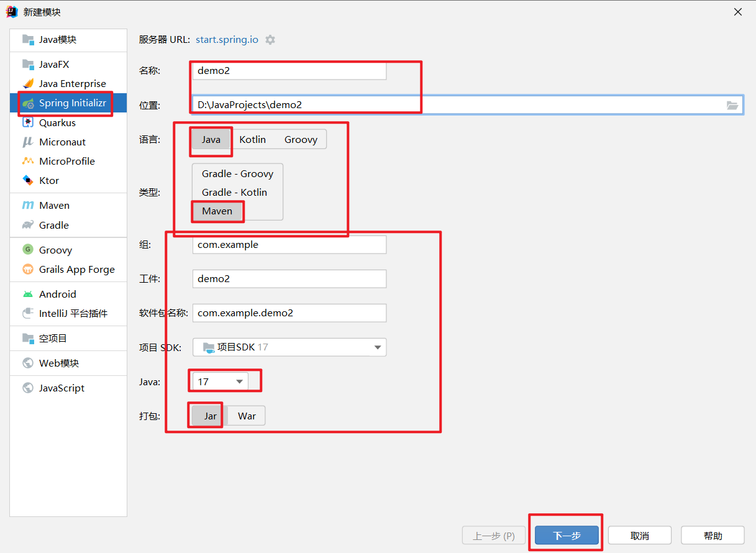Screen dimensions: 756x553
Task: Click the server URL settings gear icon
Action: pyautogui.click(x=270, y=40)
